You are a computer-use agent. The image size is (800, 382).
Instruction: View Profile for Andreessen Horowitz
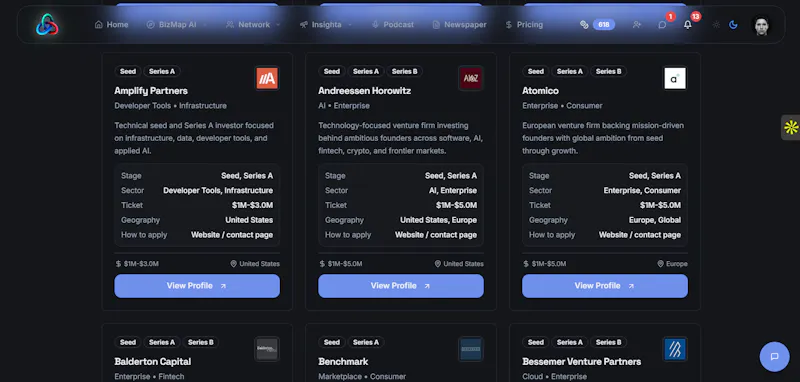coord(401,286)
